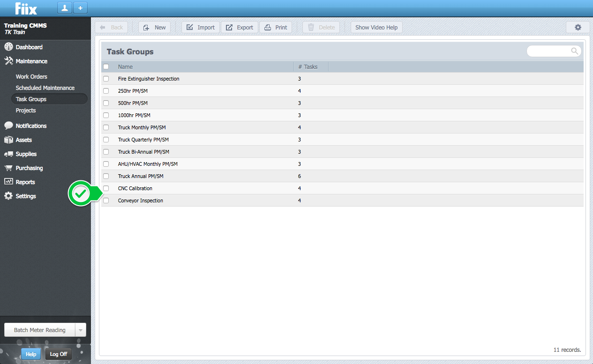This screenshot has width=593, height=364.
Task: Click the Dashboard gauge icon
Action: coord(8,47)
